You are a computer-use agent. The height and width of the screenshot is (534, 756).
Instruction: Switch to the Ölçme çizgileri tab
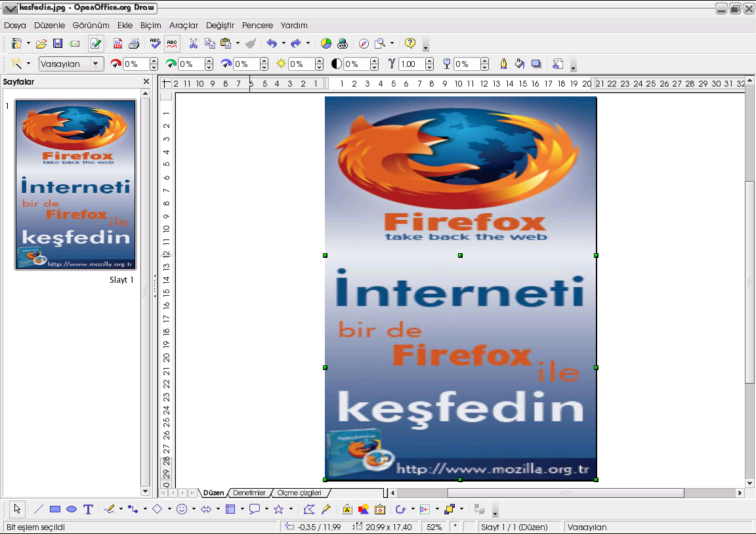click(299, 493)
